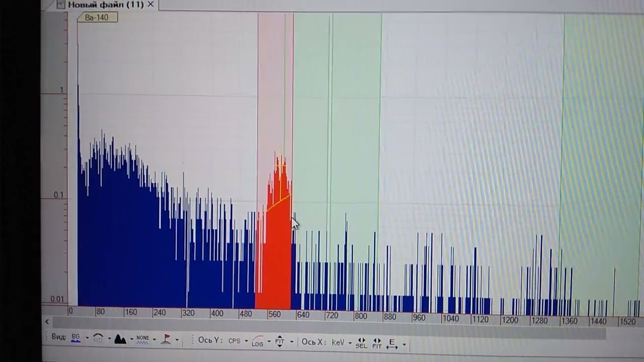644x362 pixels.
Task: Select the filled spectrum peaks icon
Action: (120, 339)
